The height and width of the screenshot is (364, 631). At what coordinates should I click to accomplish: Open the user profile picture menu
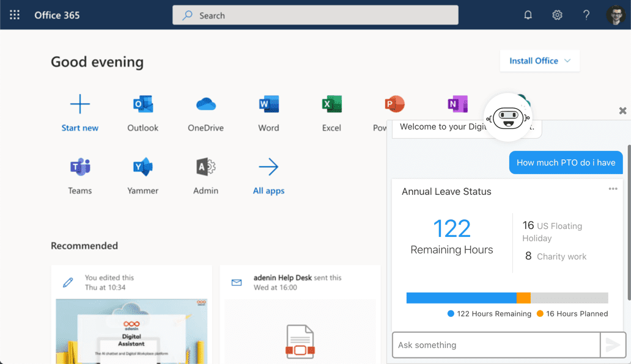(x=616, y=15)
